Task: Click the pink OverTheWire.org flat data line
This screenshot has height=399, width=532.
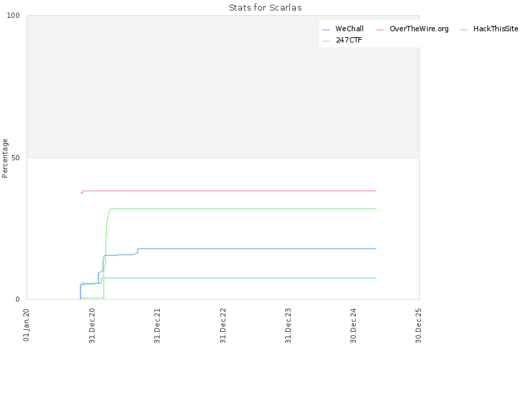Action: 229,191
